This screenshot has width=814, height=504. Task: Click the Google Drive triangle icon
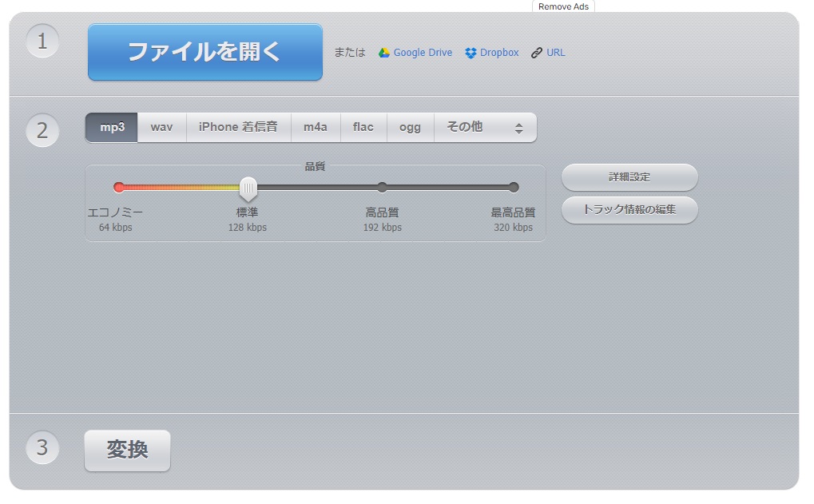383,53
